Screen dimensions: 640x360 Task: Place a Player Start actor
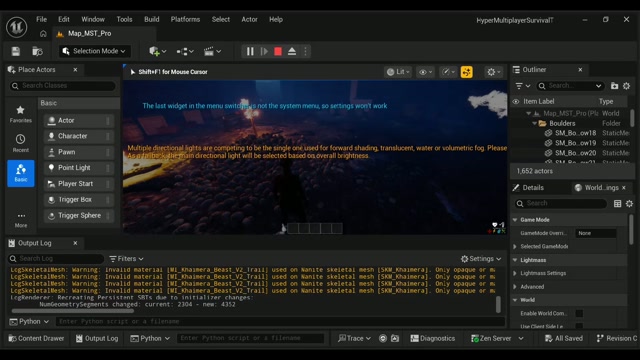point(78,184)
